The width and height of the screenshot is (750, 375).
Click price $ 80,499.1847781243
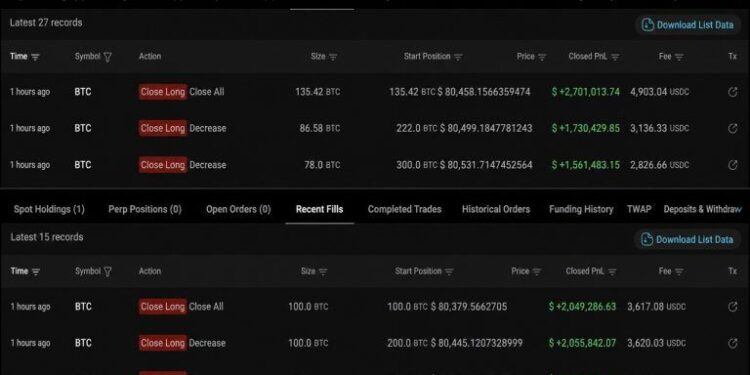tap(486, 128)
